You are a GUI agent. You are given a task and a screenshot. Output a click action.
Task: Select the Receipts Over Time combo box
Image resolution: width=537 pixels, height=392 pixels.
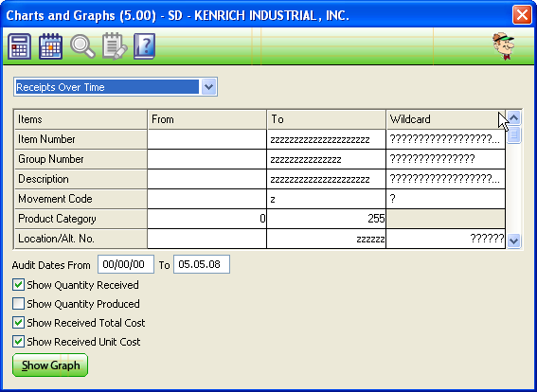116,87
